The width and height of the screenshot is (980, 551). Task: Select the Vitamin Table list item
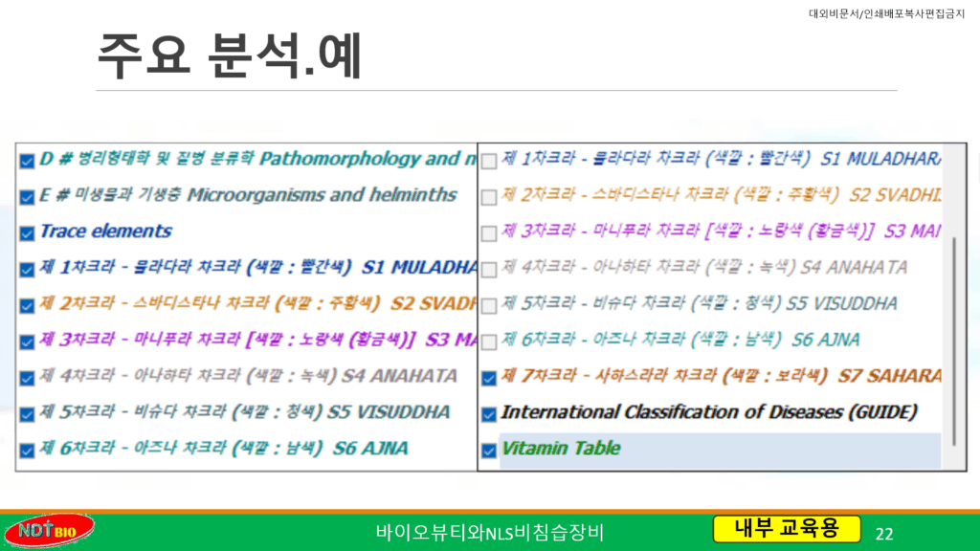[x=561, y=449]
